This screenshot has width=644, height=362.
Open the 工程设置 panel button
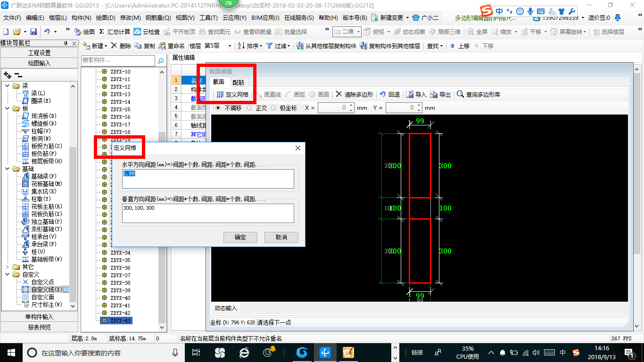click(x=39, y=53)
